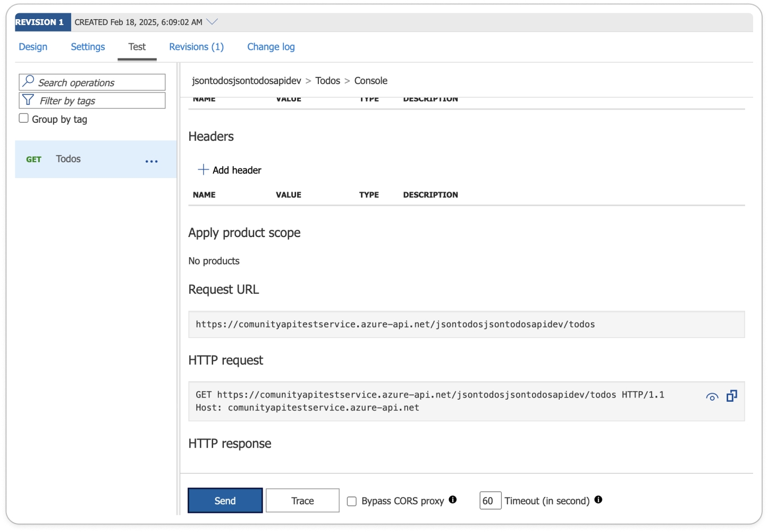Viewport: 768px width, 532px height.
Task: Open the Settings tab
Action: 88,47
